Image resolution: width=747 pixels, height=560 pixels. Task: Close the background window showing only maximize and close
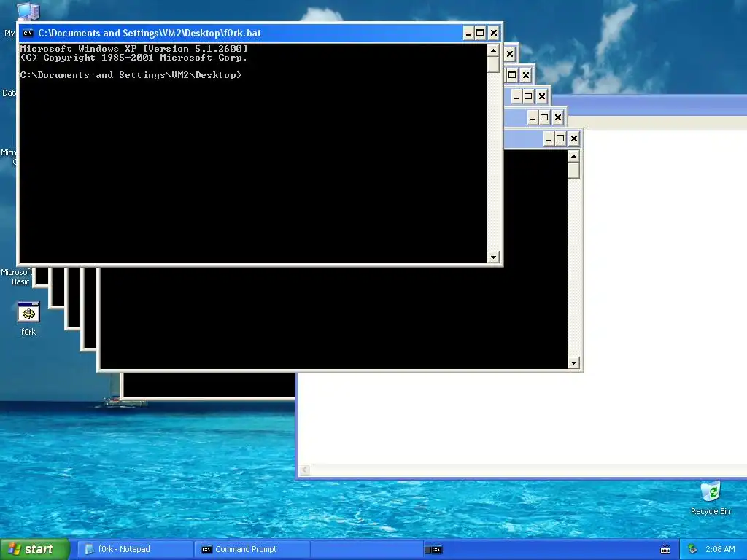[x=525, y=75]
